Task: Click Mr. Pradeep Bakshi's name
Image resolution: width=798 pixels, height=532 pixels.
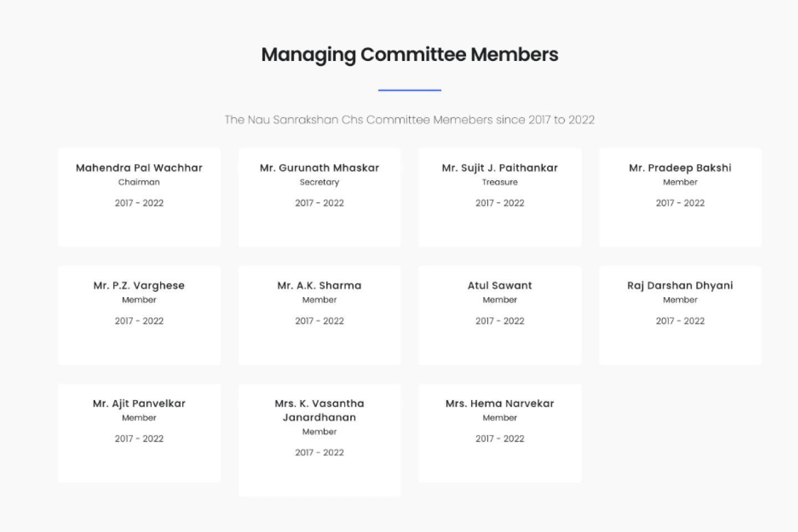Action: pyautogui.click(x=680, y=168)
